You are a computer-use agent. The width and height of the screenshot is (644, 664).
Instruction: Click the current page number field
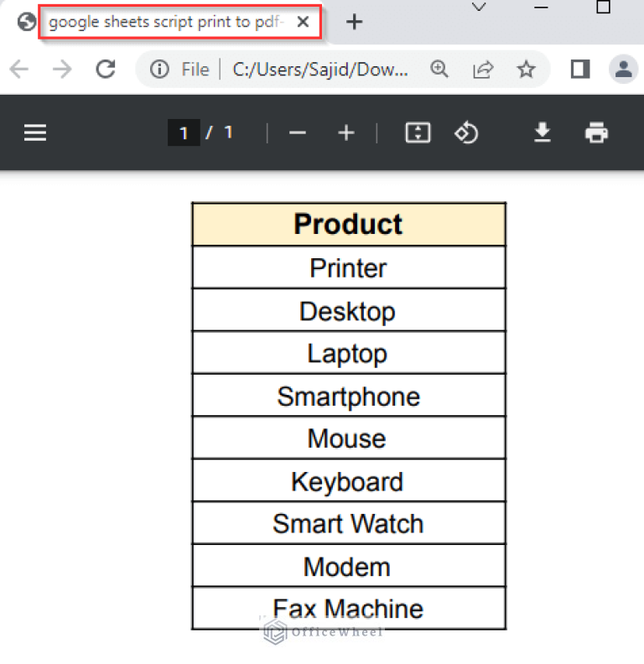point(184,133)
